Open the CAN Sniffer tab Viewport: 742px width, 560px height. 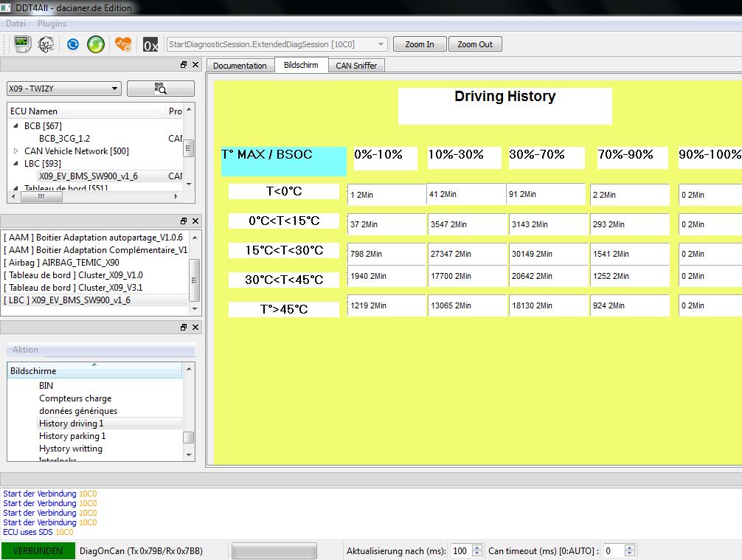click(356, 66)
